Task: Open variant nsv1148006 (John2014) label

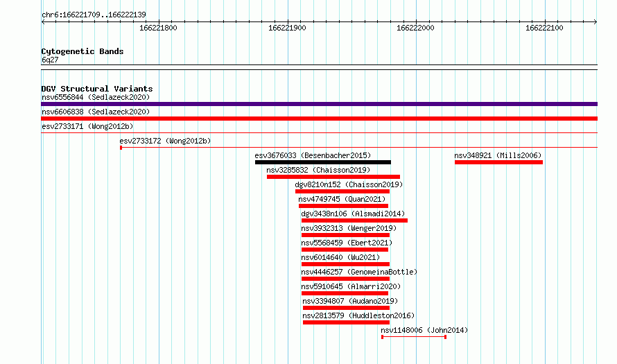Action: click(424, 330)
